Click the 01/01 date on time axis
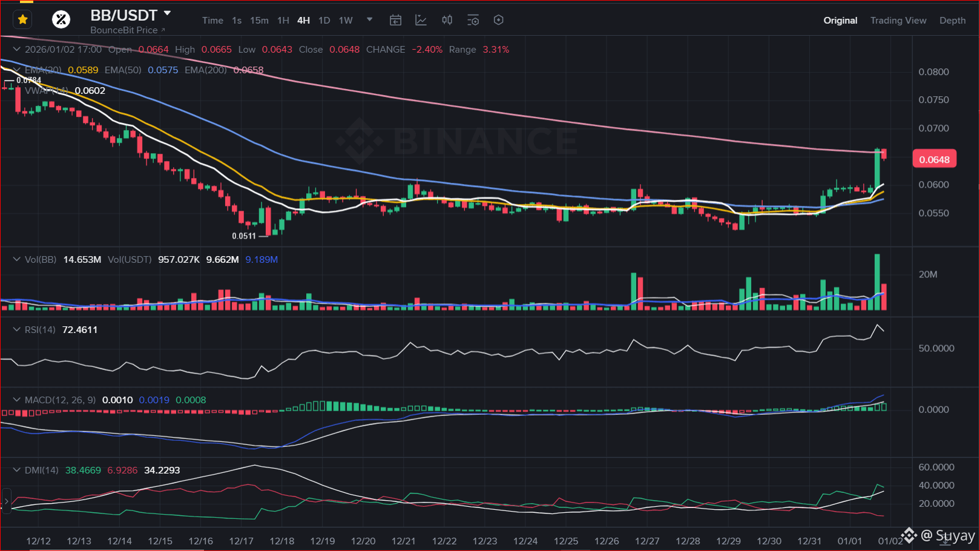 tap(850, 541)
